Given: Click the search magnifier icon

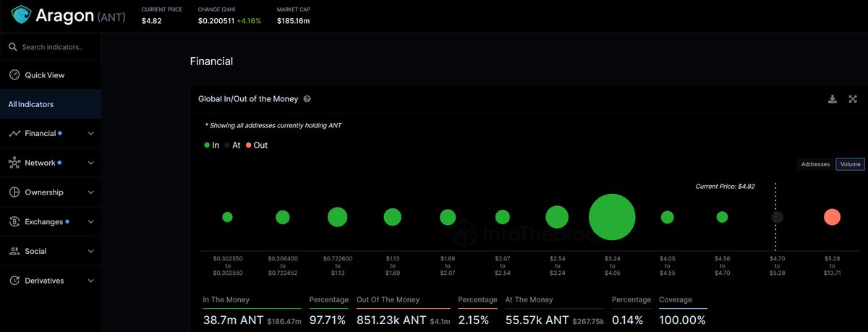Looking at the screenshot, I should pos(12,47).
